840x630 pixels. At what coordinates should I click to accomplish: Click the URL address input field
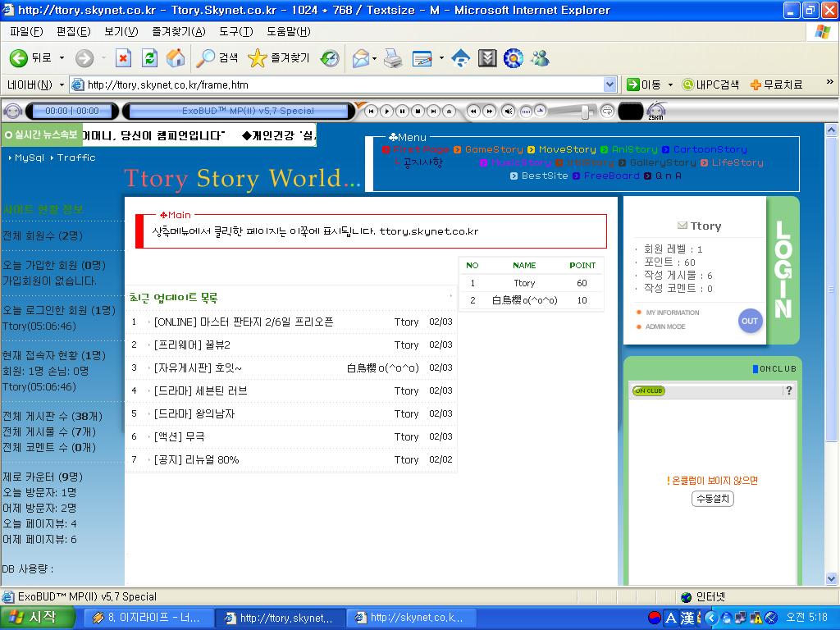[x=345, y=84]
